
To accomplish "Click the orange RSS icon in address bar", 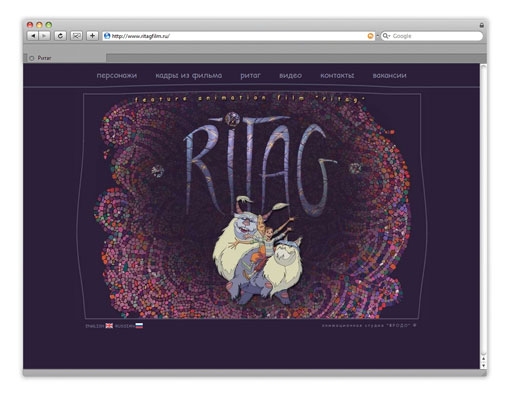I will coord(370,36).
